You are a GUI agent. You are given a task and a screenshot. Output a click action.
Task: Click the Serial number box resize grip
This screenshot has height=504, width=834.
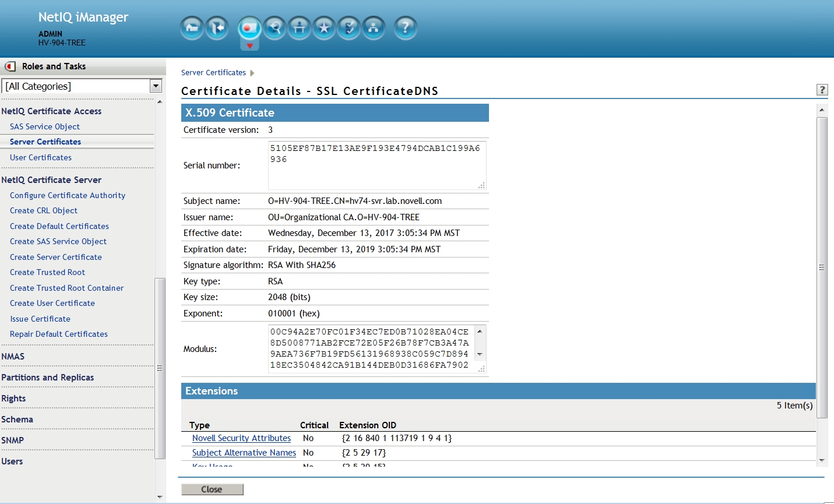(481, 185)
